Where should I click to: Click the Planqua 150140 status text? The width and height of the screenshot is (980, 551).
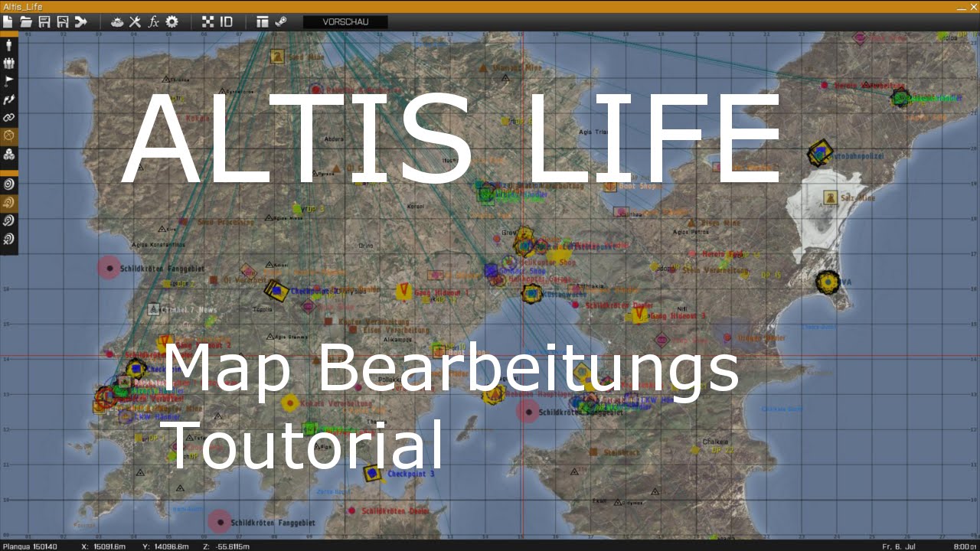coord(30,546)
